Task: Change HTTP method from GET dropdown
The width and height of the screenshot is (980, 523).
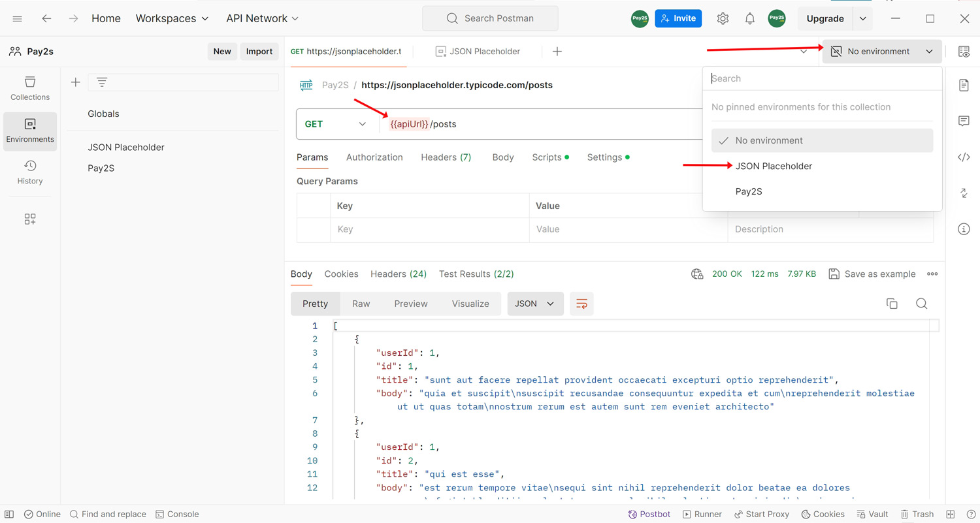Action: tap(336, 124)
